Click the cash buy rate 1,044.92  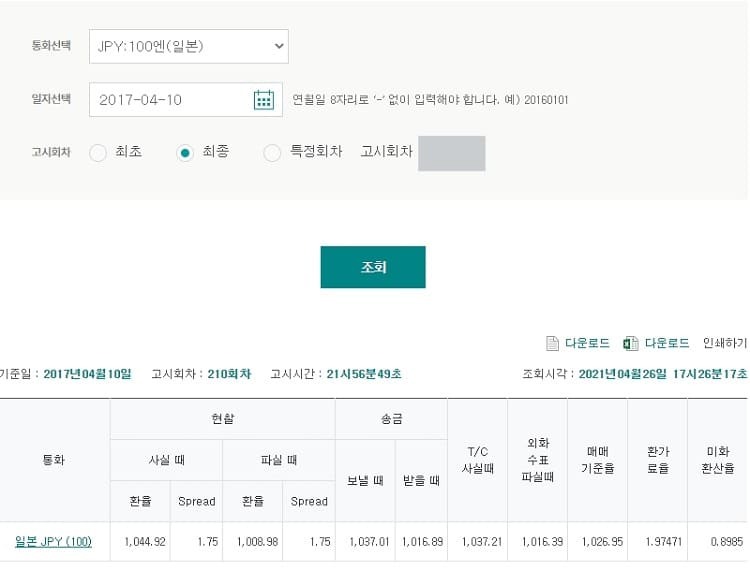click(x=145, y=541)
